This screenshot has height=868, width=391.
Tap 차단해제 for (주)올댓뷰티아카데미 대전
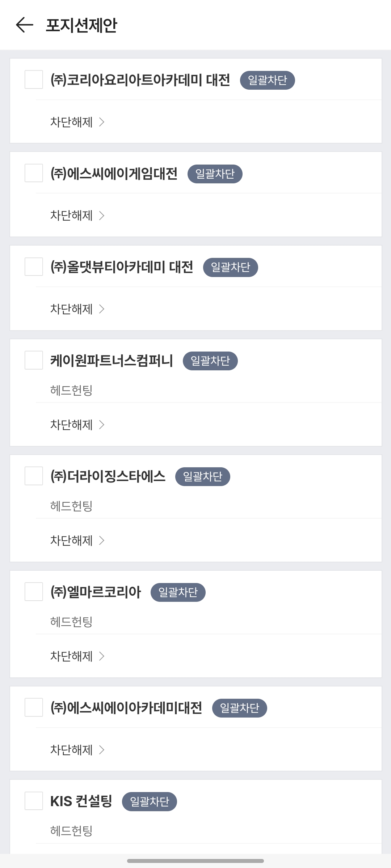click(x=77, y=309)
